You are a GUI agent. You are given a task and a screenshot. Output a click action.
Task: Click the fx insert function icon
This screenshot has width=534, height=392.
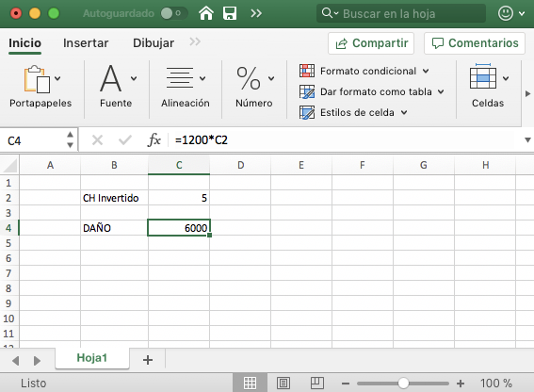[x=154, y=140]
